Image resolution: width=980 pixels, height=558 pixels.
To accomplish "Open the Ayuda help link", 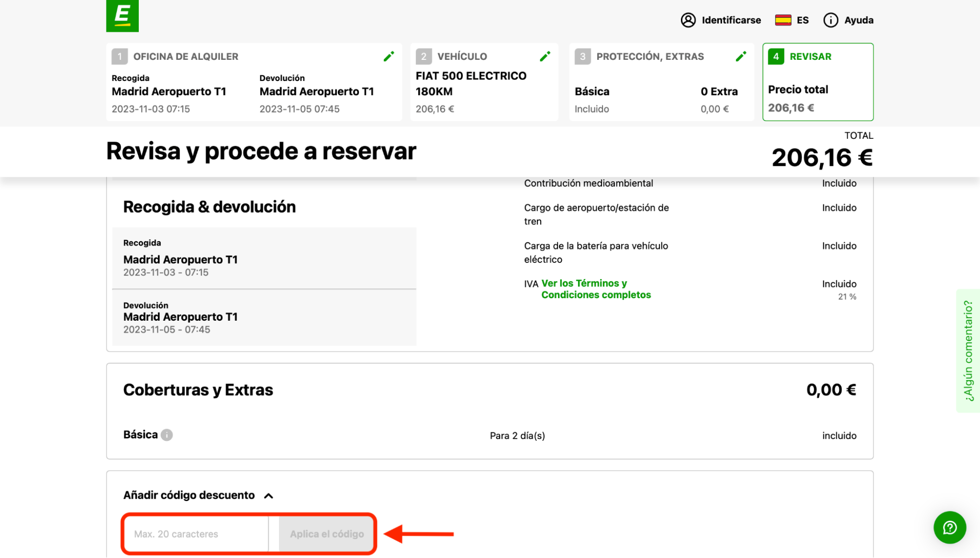I will 858,20.
